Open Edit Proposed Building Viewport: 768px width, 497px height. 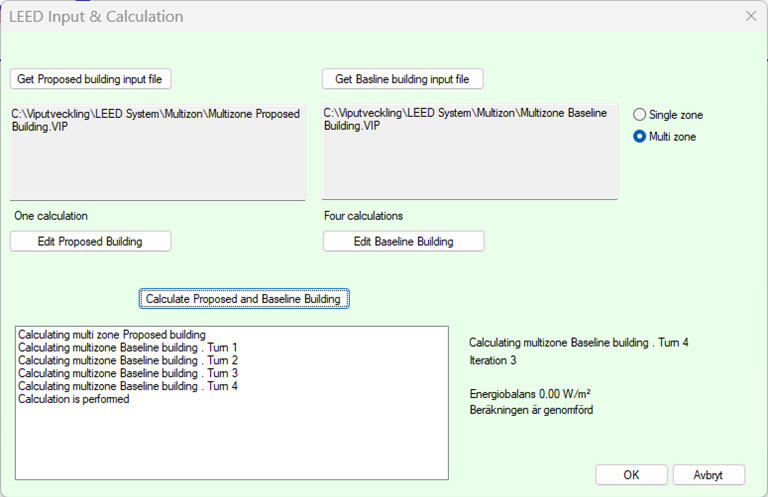[90, 241]
